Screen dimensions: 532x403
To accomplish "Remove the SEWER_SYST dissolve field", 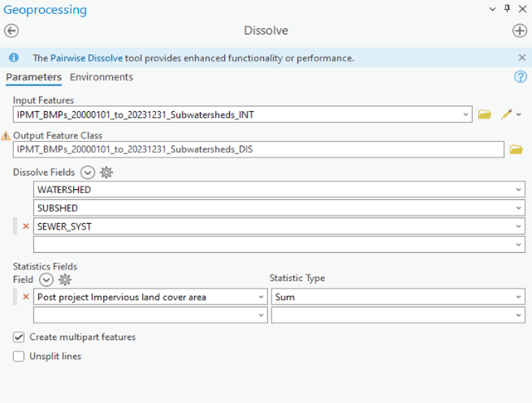I will [26, 226].
